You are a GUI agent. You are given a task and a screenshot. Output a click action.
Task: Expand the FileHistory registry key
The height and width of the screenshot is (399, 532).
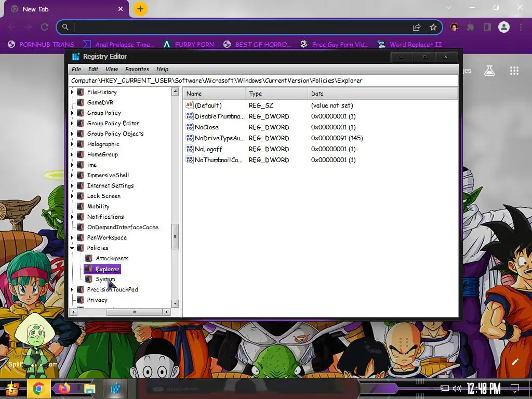pos(72,92)
